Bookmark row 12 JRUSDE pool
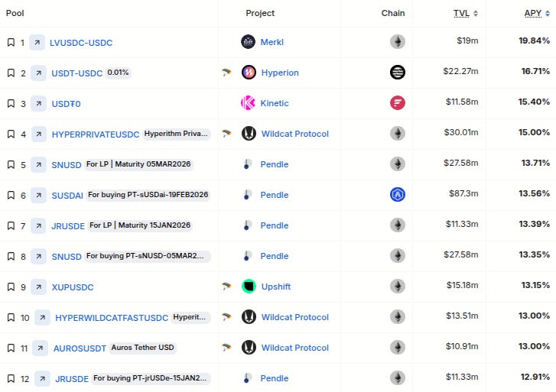The width and height of the screenshot is (556, 392). 11,378
